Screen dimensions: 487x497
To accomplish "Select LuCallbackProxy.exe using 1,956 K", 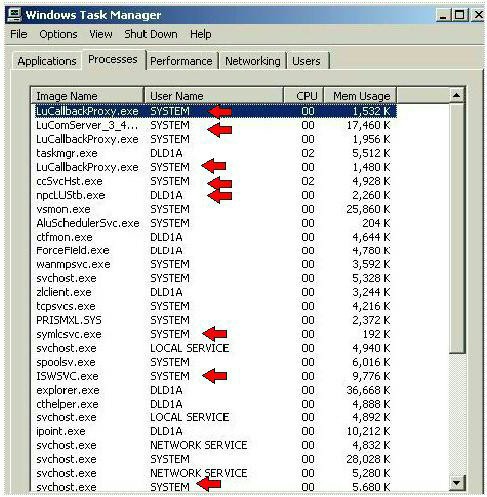I will [213, 139].
